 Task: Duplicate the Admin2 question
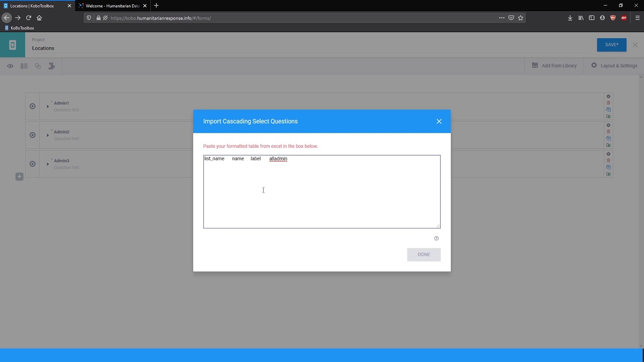[x=608, y=138]
